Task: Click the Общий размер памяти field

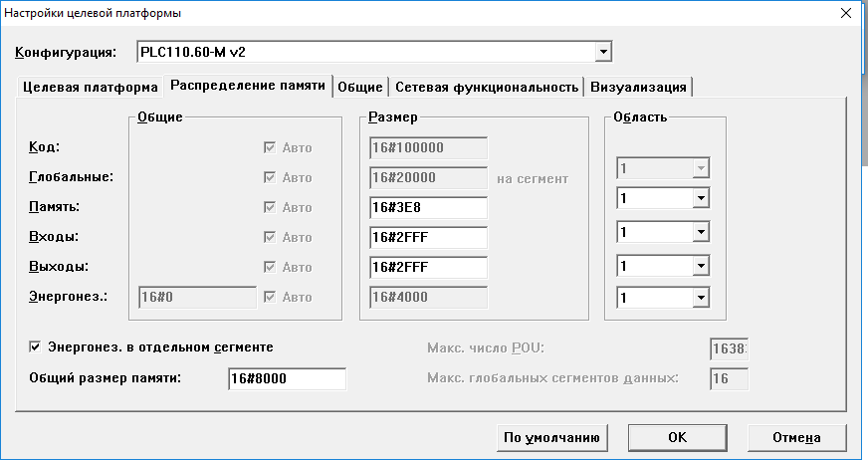Action: click(x=286, y=378)
